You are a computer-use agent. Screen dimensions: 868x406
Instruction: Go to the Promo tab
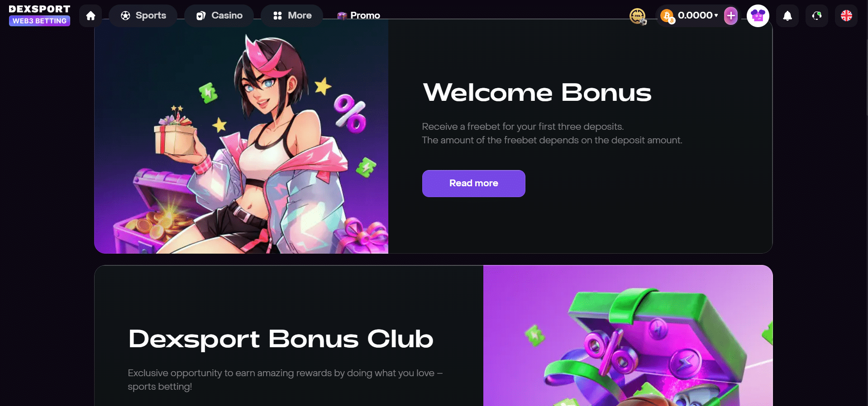[x=358, y=16]
